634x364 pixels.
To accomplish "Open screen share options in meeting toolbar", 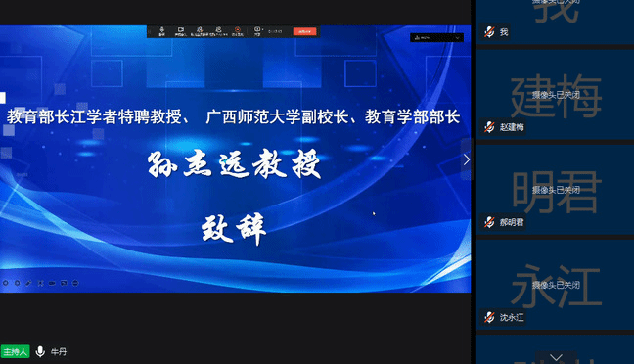I will click(257, 31).
